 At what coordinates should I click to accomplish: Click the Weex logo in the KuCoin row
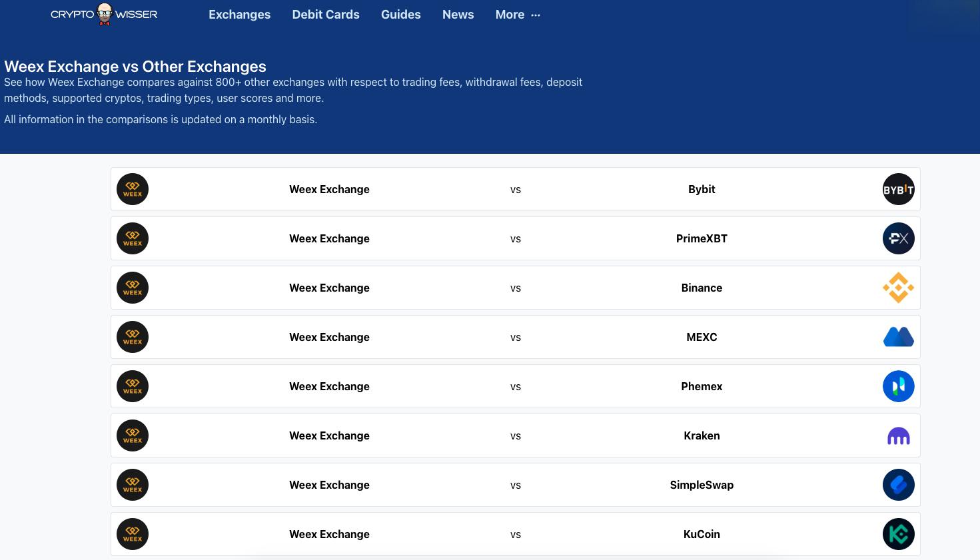tap(133, 534)
